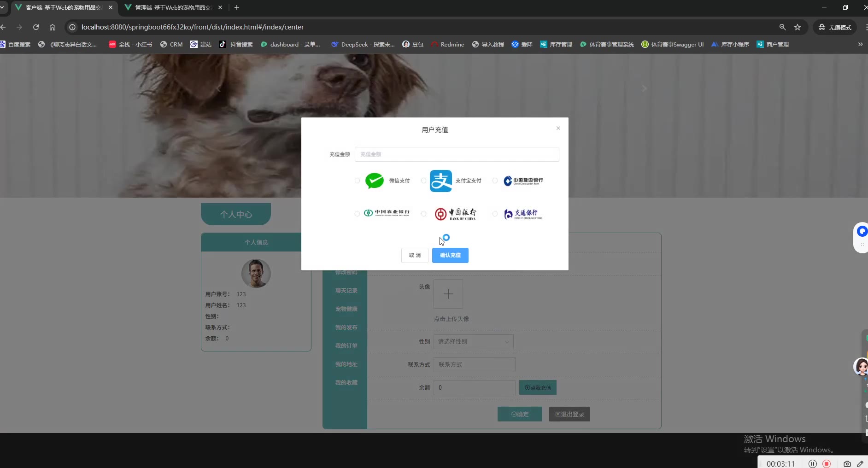Cancel the recharge with 取消 button
The height and width of the screenshot is (468, 868).
(x=415, y=255)
